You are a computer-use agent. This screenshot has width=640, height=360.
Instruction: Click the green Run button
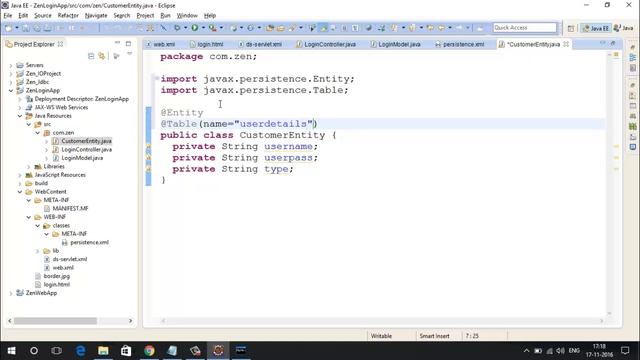point(195,28)
